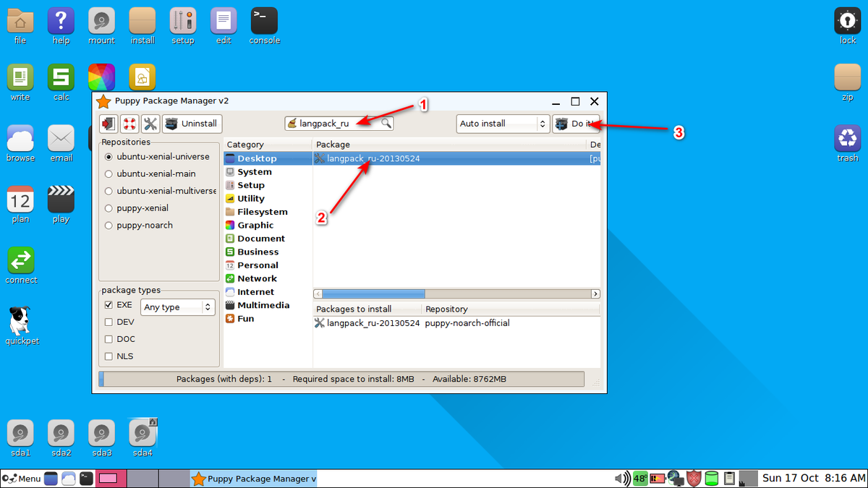868x488 pixels.
Task: Open the mount desktop icon
Action: point(102,27)
